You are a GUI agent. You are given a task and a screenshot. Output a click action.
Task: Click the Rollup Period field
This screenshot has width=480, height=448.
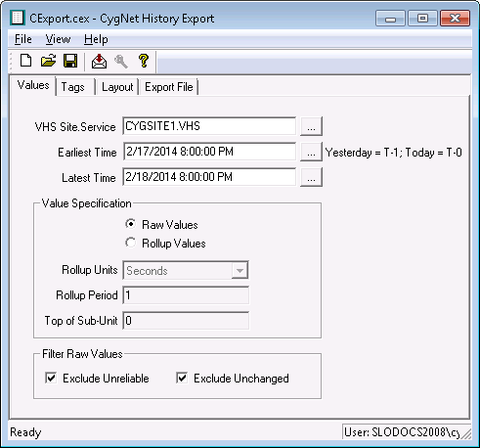[x=186, y=295]
